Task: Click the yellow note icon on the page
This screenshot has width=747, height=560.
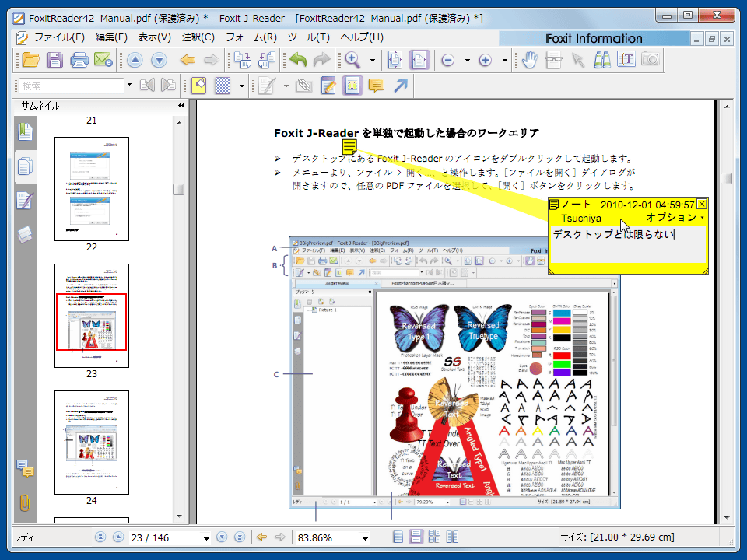Action: click(349, 146)
